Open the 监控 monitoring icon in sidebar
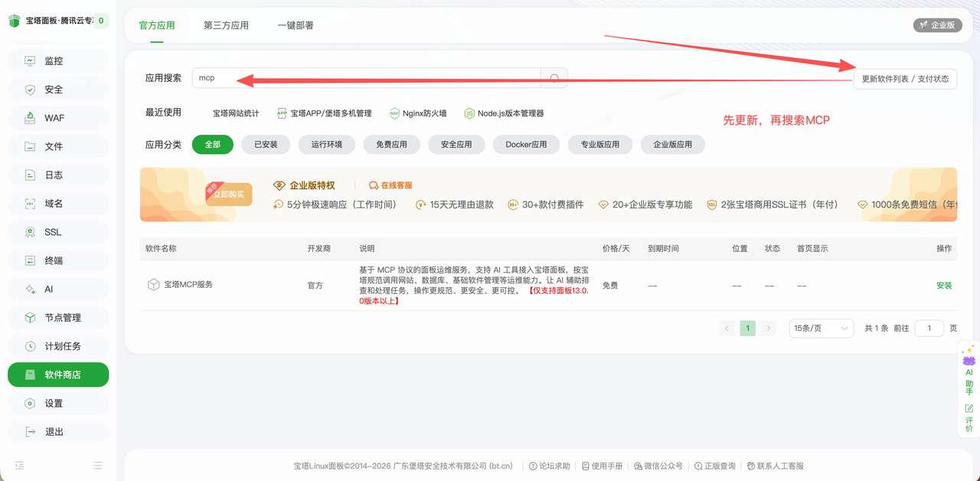 (30, 61)
